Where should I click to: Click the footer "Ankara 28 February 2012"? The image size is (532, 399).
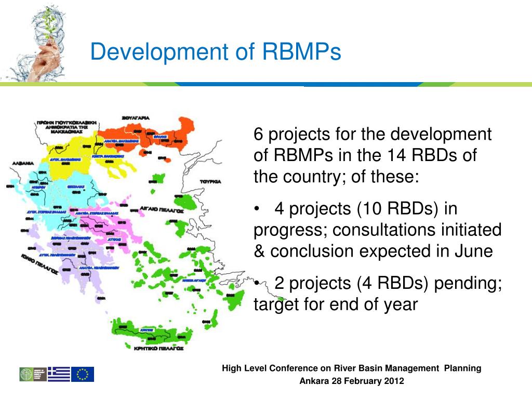pyautogui.click(x=352, y=381)
